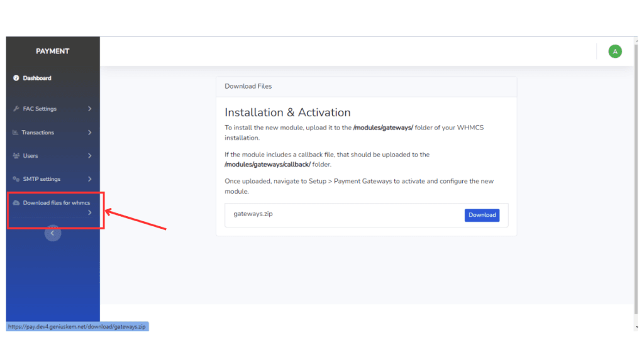Click the Dashboard gauge icon
The image size is (644, 362).
tap(16, 78)
